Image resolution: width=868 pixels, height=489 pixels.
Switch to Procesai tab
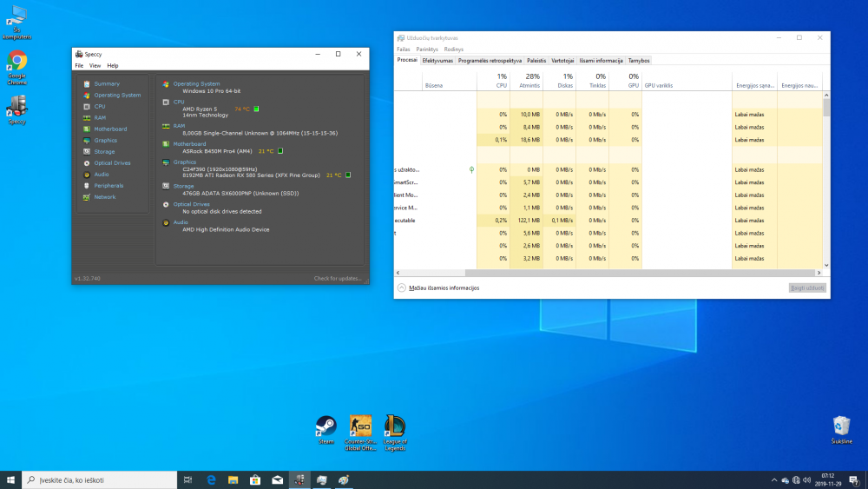click(407, 60)
